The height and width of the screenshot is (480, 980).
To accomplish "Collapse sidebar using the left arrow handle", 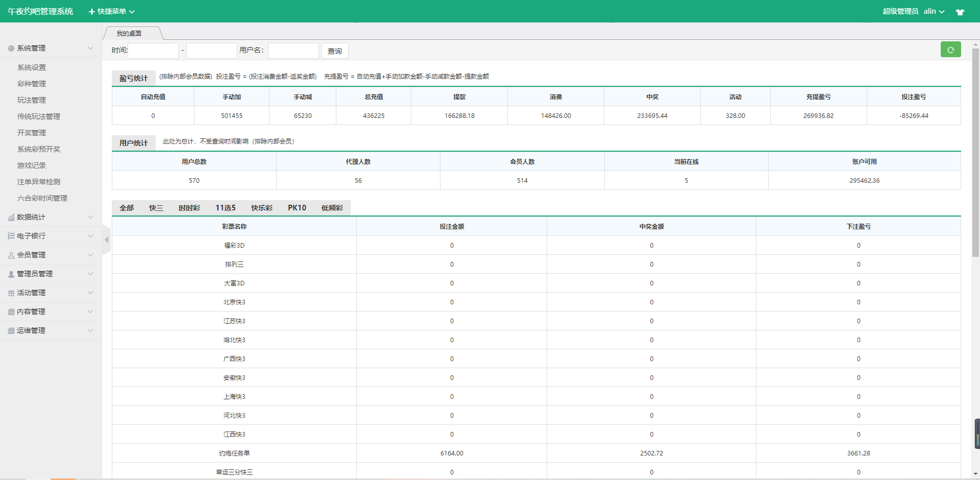I will pyautogui.click(x=106, y=239).
